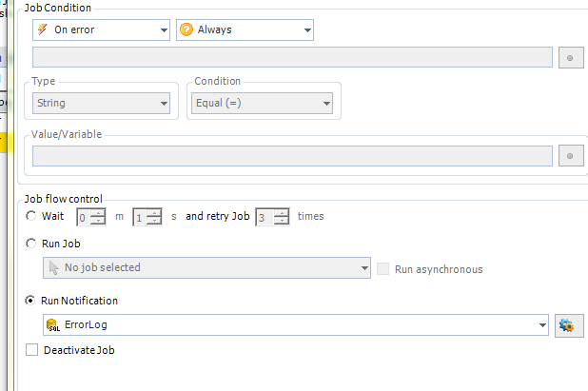Click the Value/Variable input field

pos(292,156)
